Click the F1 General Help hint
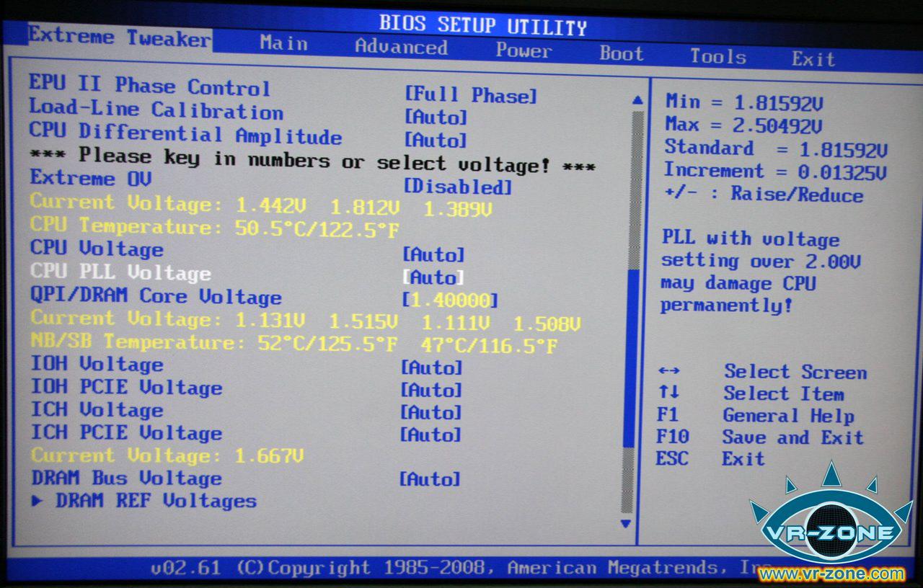The height and width of the screenshot is (588, 923). [x=755, y=415]
